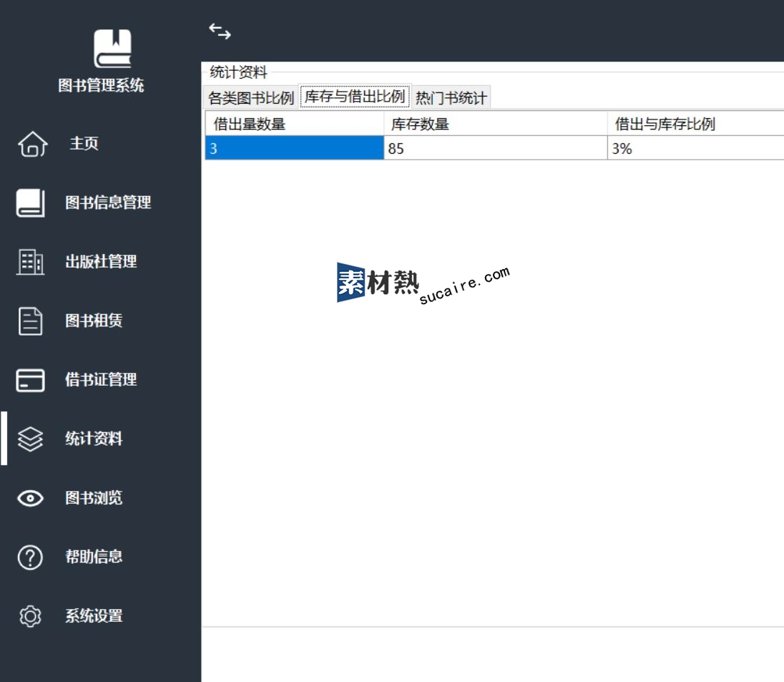
Task: Click the gear icon for 系统设置
Action: point(31,616)
